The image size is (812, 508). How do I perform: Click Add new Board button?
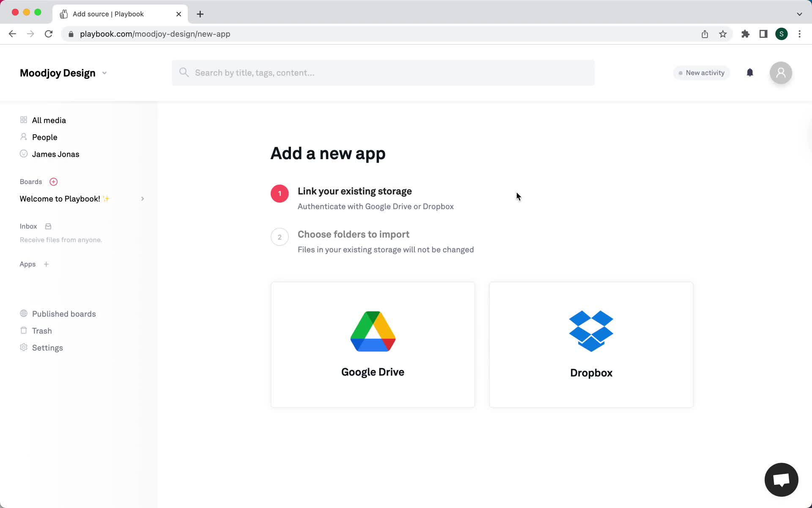53,182
